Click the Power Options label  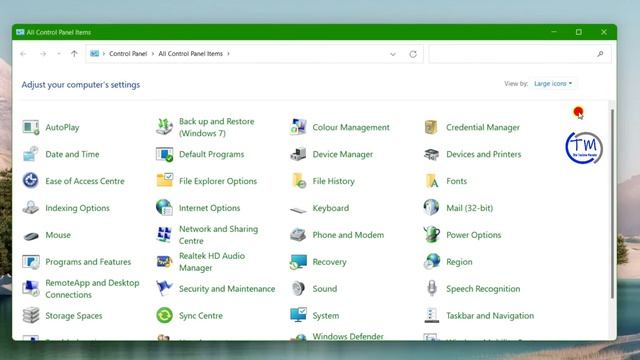[473, 235]
